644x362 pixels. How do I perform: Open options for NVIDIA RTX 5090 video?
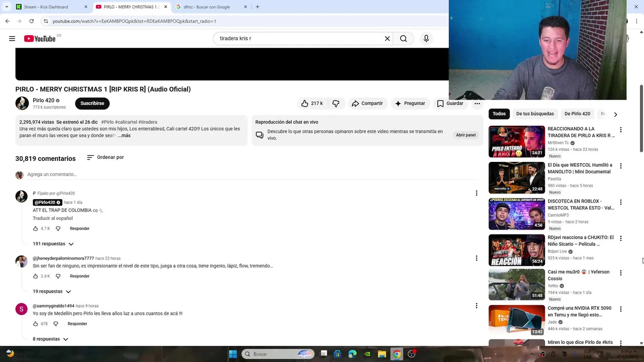click(x=620, y=309)
